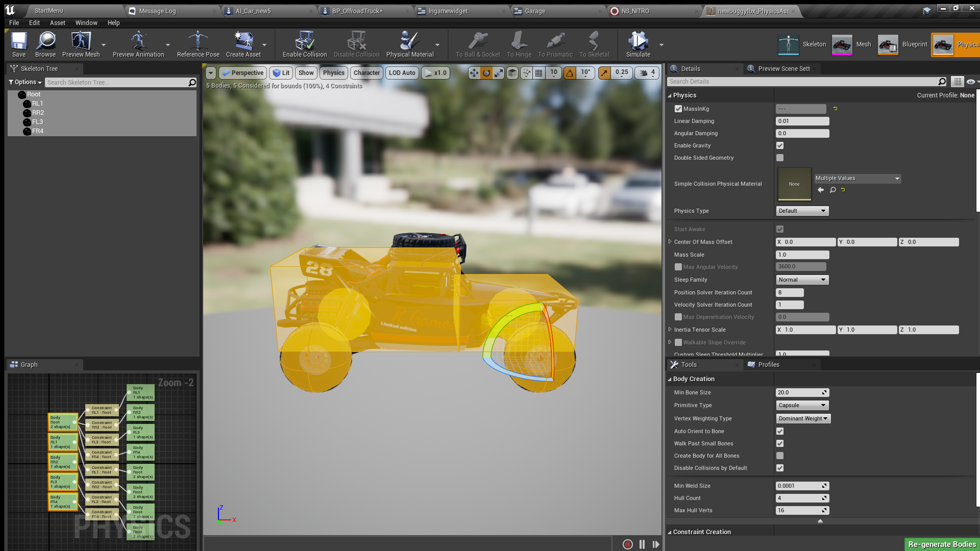Click the Reference Pose icon

pyautogui.click(x=198, y=44)
